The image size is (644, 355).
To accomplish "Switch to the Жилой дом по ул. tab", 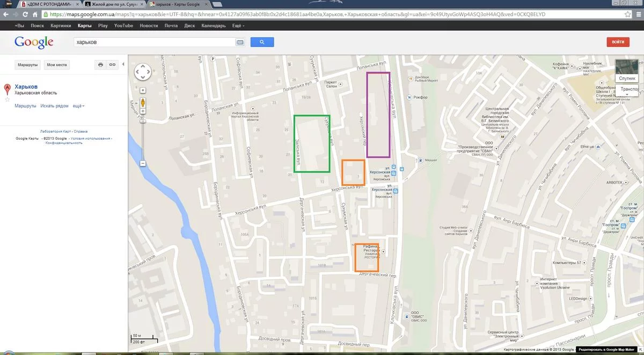I will 114,4.
